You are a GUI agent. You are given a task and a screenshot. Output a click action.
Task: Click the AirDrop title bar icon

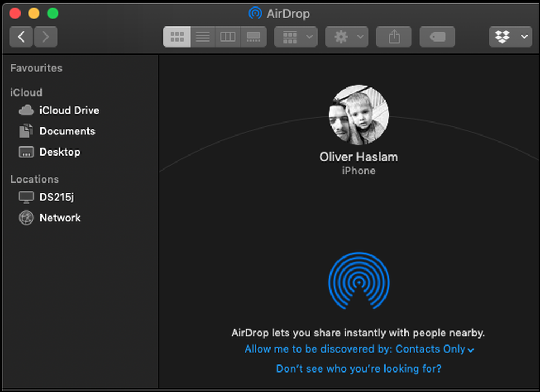255,13
